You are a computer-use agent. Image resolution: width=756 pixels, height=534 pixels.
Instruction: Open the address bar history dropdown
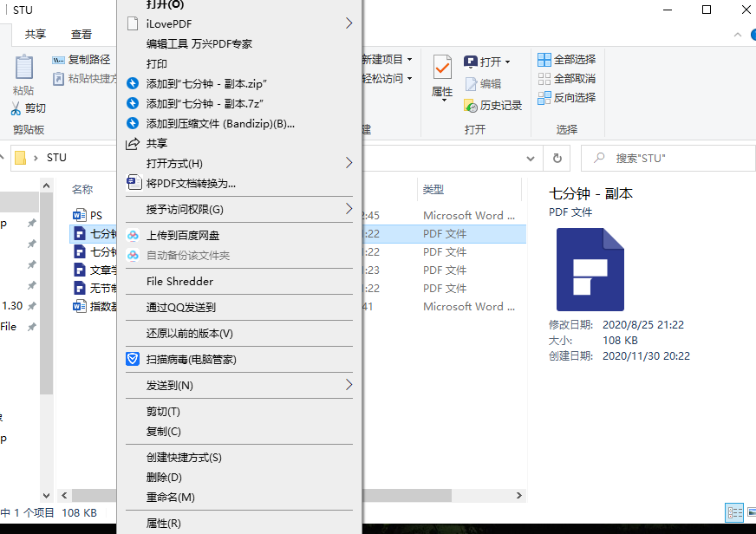click(x=531, y=158)
